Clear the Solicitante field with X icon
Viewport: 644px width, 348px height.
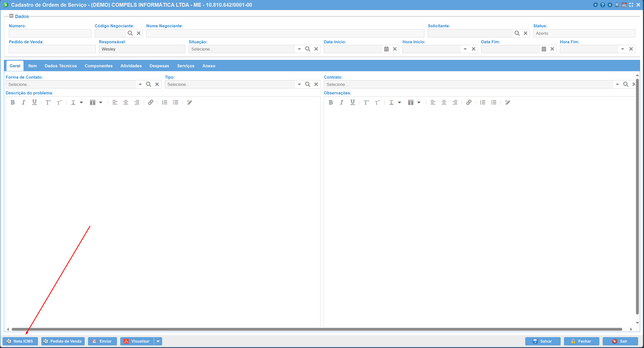click(525, 33)
